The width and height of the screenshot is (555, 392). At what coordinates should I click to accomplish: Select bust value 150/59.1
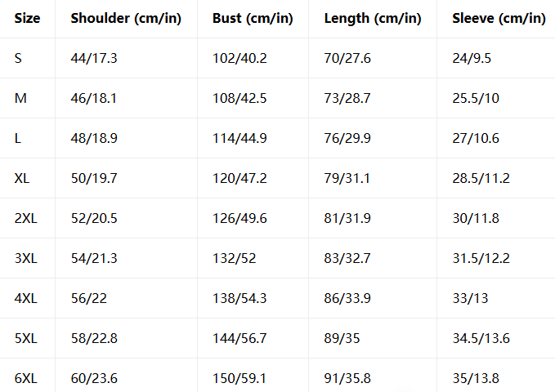(x=239, y=378)
